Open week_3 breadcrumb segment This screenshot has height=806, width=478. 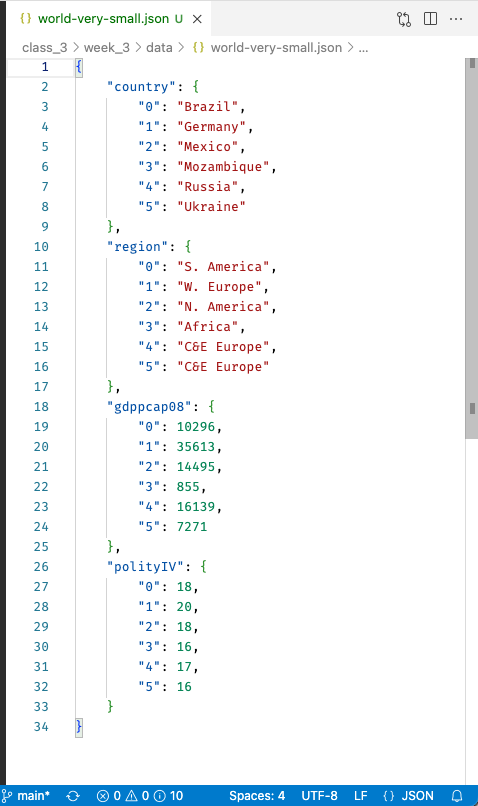(x=107, y=48)
